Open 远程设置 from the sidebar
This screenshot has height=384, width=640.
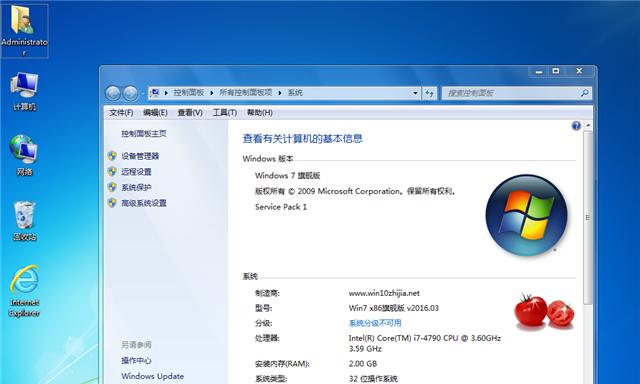click(x=136, y=172)
